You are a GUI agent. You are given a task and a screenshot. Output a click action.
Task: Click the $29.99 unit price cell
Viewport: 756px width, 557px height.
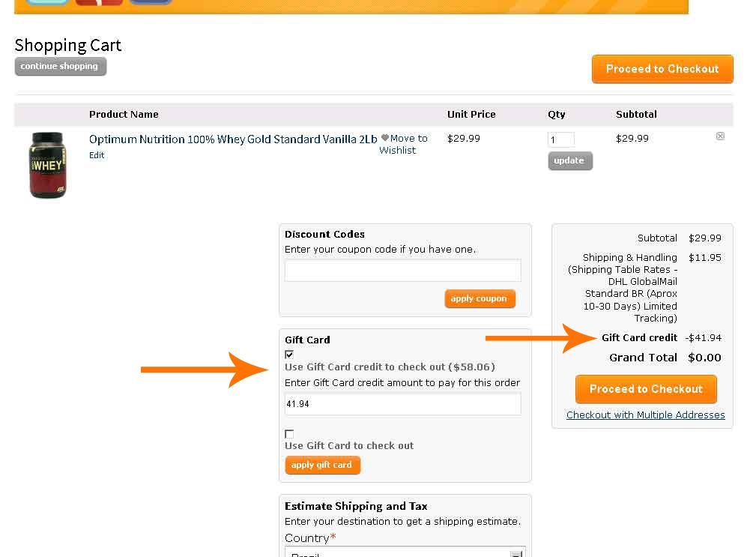click(463, 139)
